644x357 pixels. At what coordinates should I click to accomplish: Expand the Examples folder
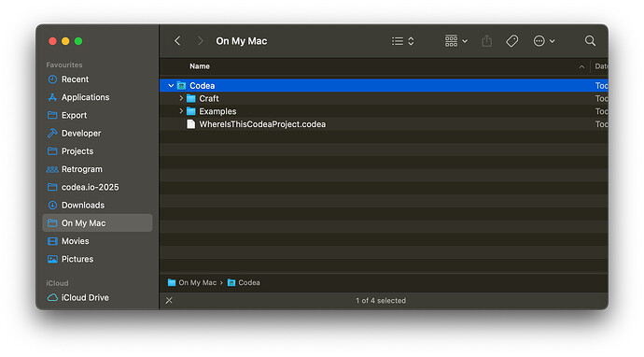tap(181, 111)
